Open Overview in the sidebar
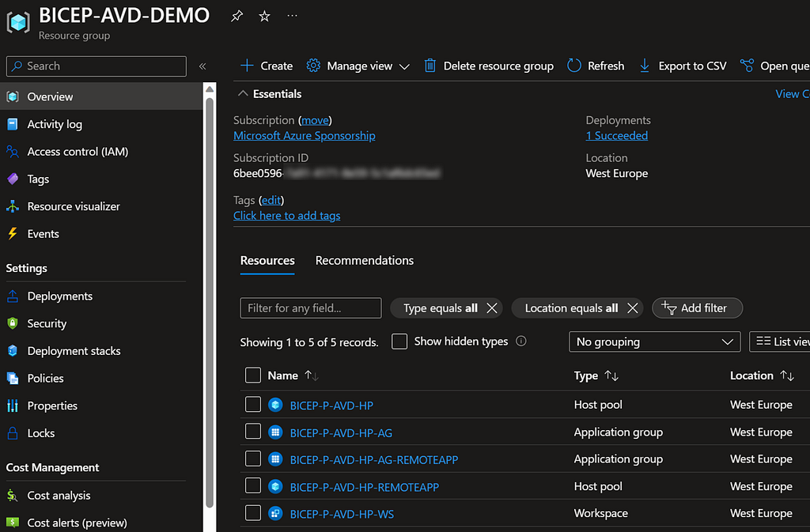Viewport: 810px width, 532px height. pos(101,96)
